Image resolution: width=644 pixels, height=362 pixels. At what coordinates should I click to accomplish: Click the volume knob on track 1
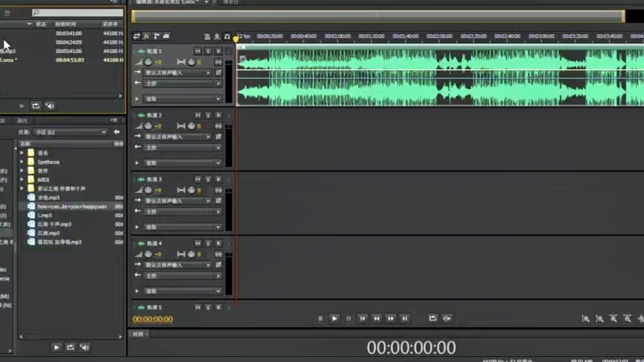point(148,63)
